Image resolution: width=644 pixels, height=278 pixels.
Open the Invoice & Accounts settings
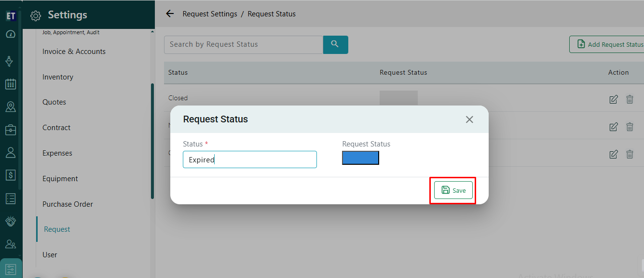pos(74,52)
